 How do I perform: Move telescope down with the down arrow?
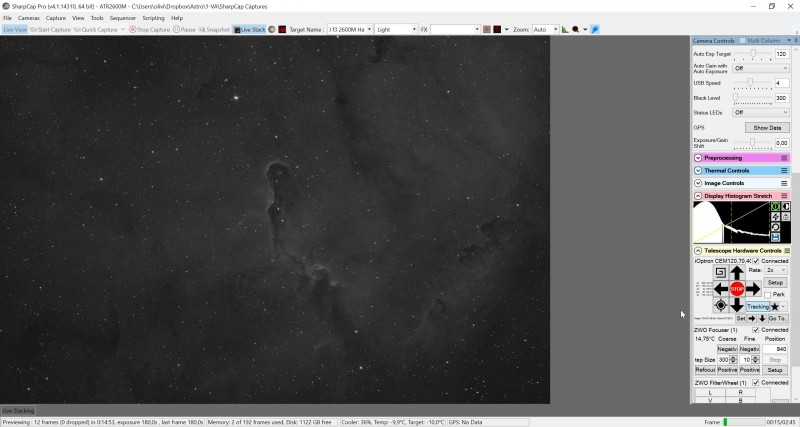coord(737,305)
